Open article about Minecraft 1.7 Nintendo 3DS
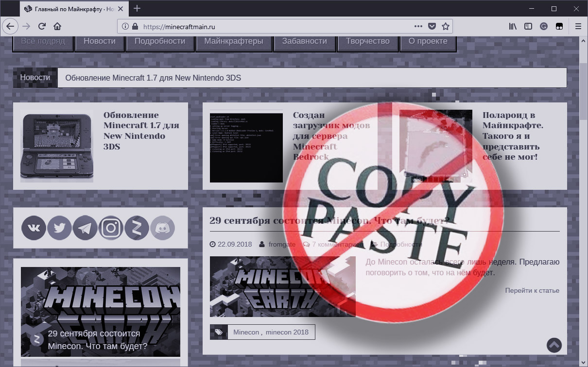588x367 pixels. pyautogui.click(x=141, y=131)
